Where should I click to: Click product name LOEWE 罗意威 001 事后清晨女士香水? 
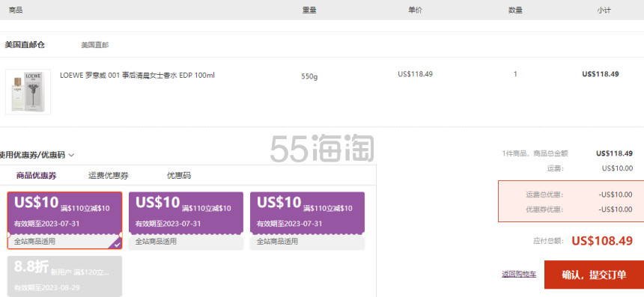[137, 76]
